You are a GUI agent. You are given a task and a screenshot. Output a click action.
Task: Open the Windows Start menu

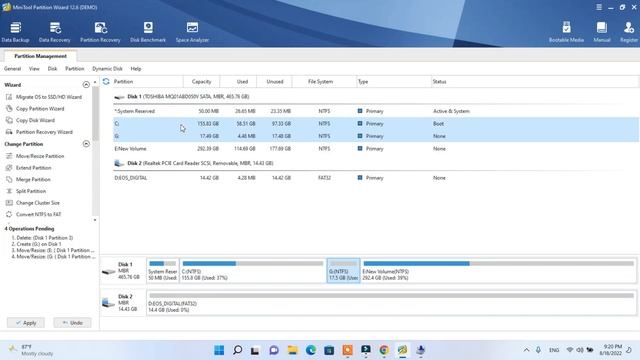[219, 350]
